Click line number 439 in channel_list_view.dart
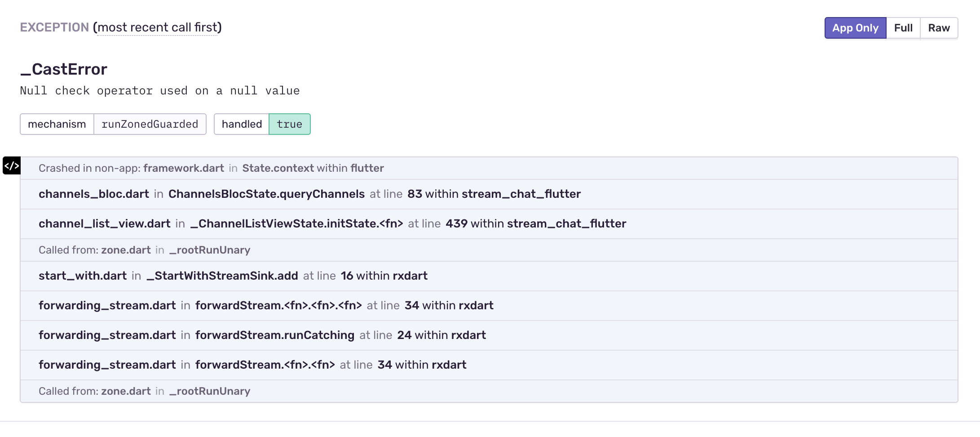 456,223
